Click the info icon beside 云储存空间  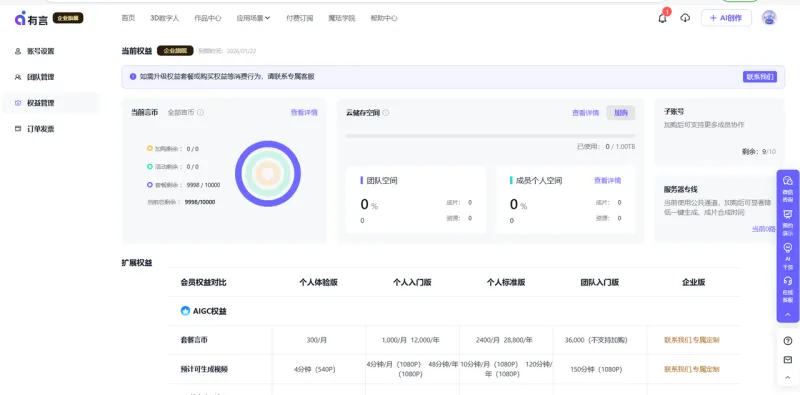pos(386,113)
